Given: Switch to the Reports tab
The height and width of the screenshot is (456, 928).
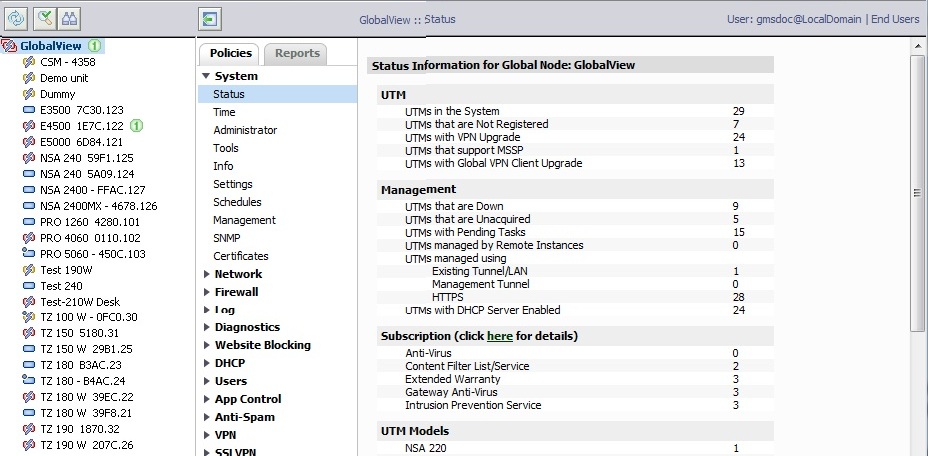Looking at the screenshot, I should [x=297, y=53].
